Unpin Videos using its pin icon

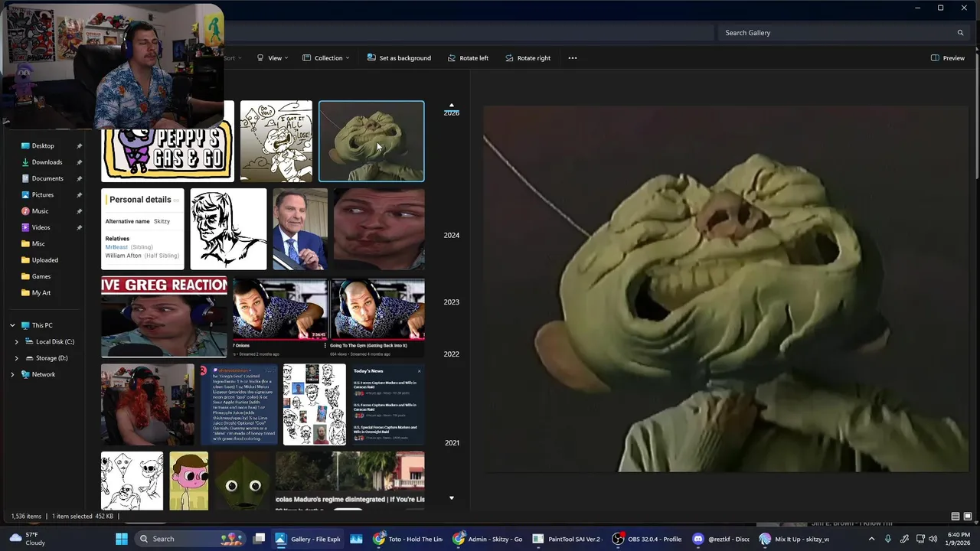coord(80,227)
